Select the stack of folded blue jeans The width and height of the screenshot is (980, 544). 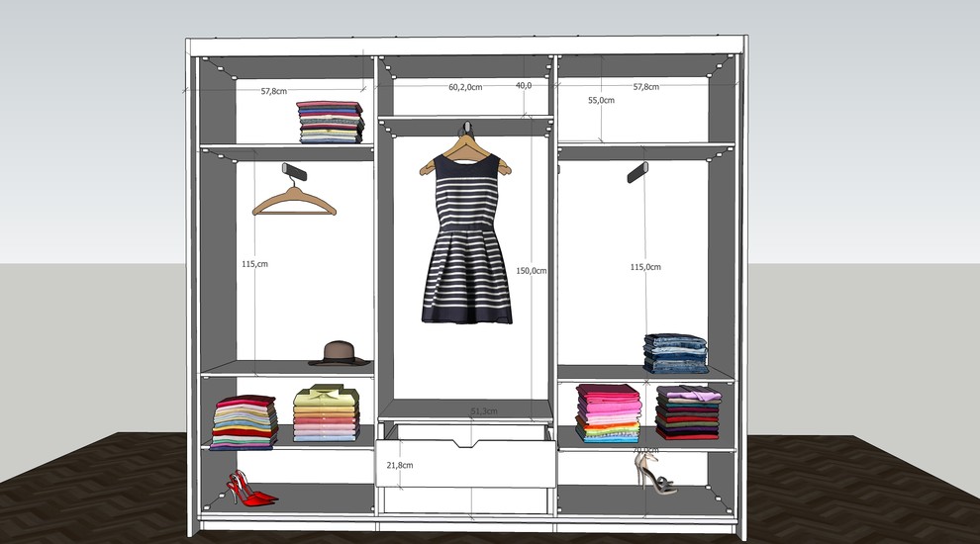676,353
